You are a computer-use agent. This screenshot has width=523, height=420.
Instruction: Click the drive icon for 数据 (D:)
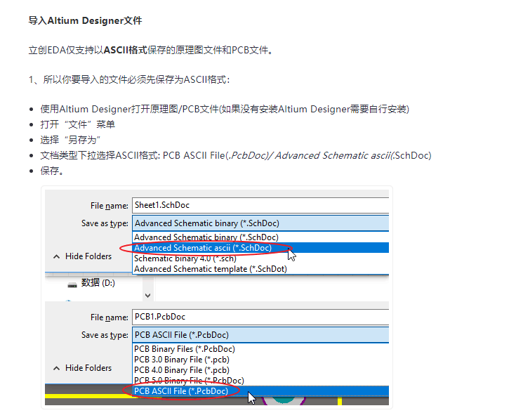[72, 284]
